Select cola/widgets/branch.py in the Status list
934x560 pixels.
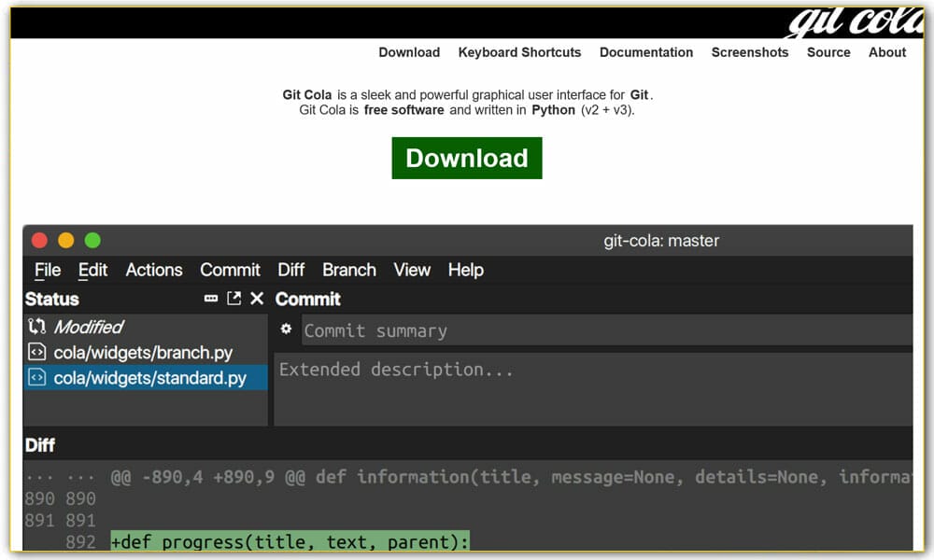click(x=143, y=353)
